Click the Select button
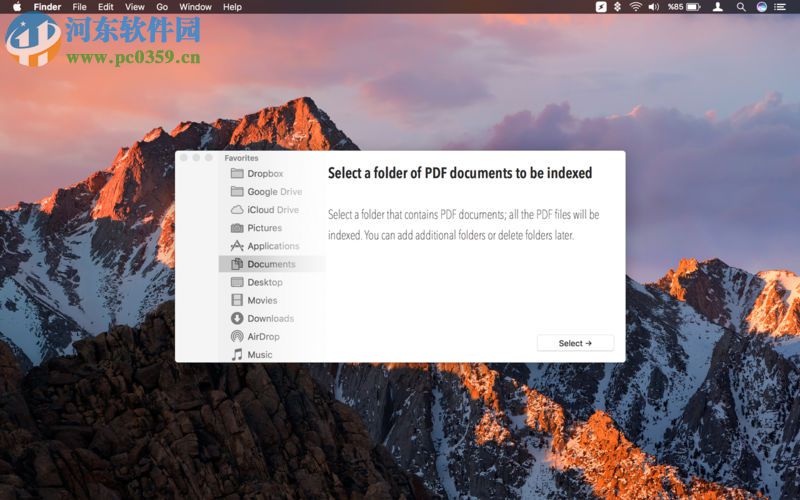This screenshot has height=500, width=800. click(x=575, y=343)
